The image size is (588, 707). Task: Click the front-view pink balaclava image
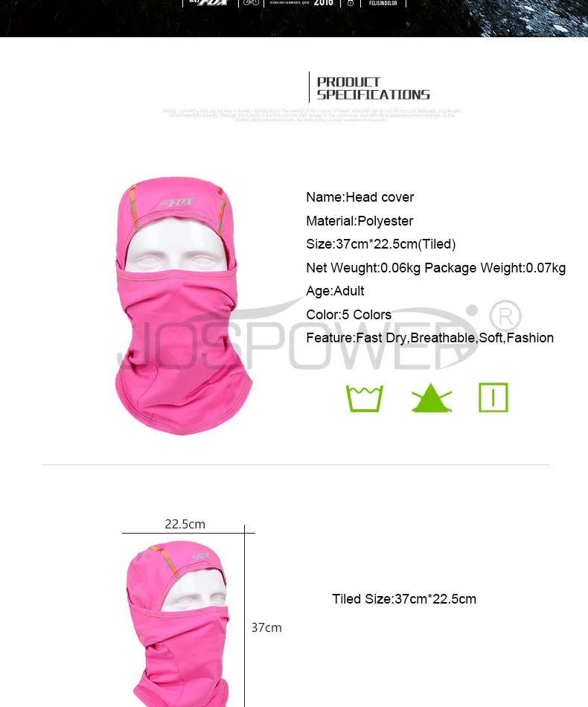click(x=182, y=306)
